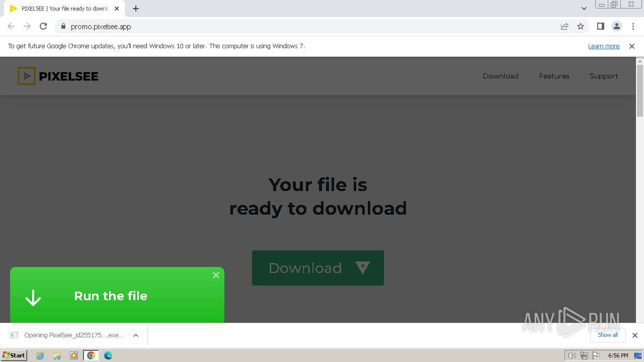Close the downloads bar
This screenshot has height=362, width=644.
pos(634,335)
